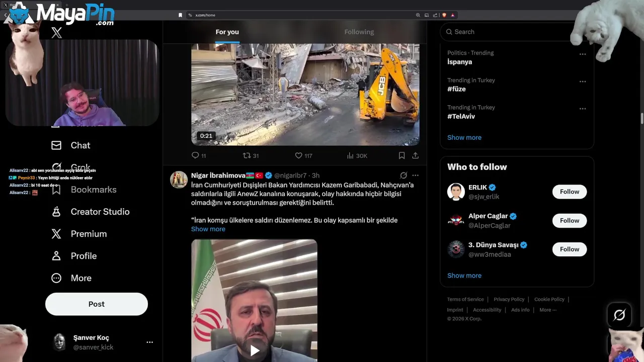Follow Alper Caglar
This screenshot has width=644, height=362.
[x=570, y=220]
